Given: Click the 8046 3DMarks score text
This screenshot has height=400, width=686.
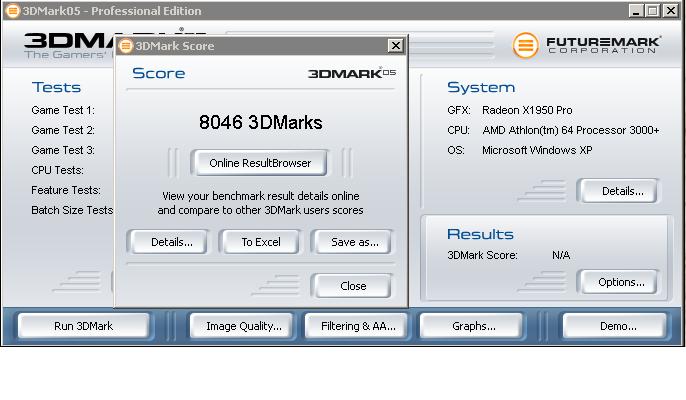Looking at the screenshot, I should point(260,122).
